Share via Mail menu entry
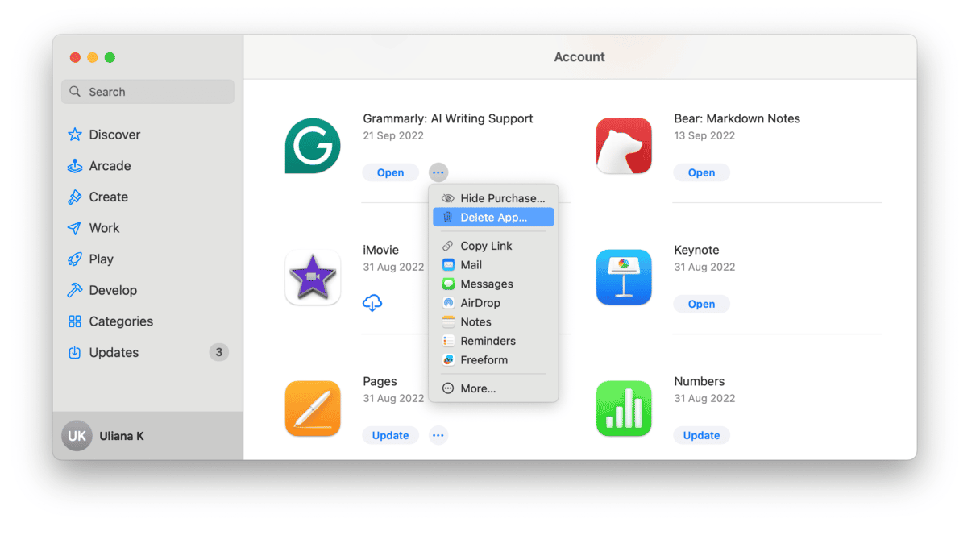The image size is (980, 535). tap(493, 265)
